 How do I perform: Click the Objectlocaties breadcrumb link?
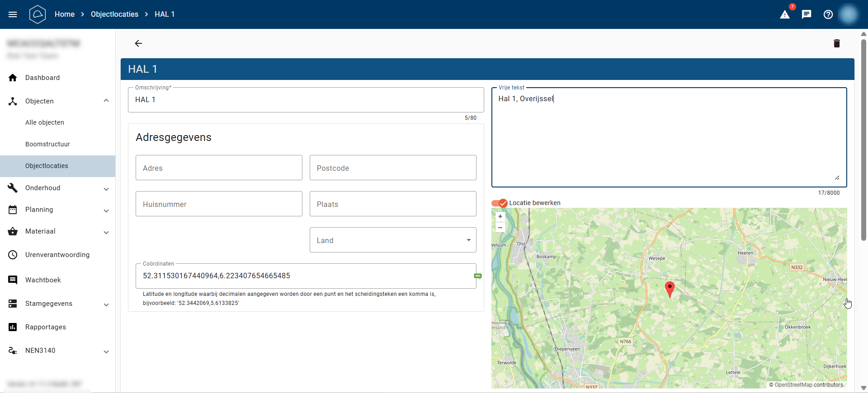(x=114, y=14)
